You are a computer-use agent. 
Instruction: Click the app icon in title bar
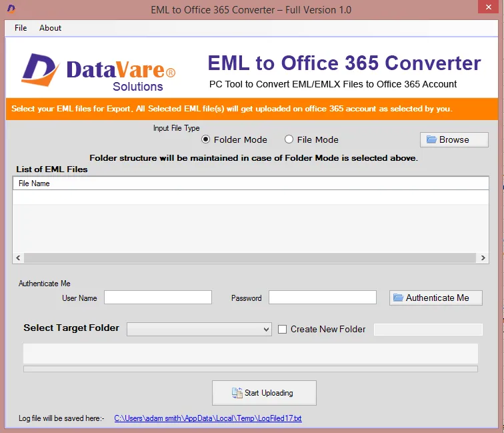[x=11, y=9]
